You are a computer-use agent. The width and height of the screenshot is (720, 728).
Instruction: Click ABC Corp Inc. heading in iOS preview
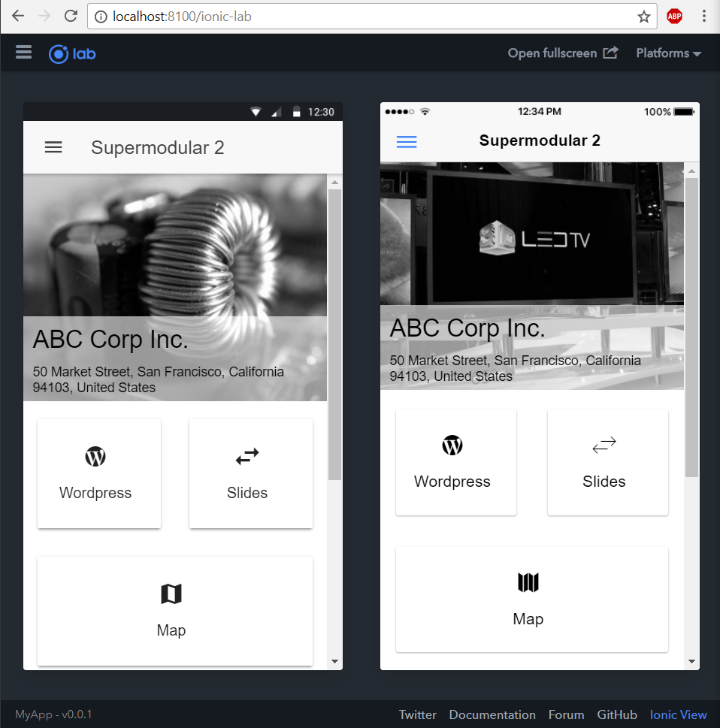tap(467, 328)
